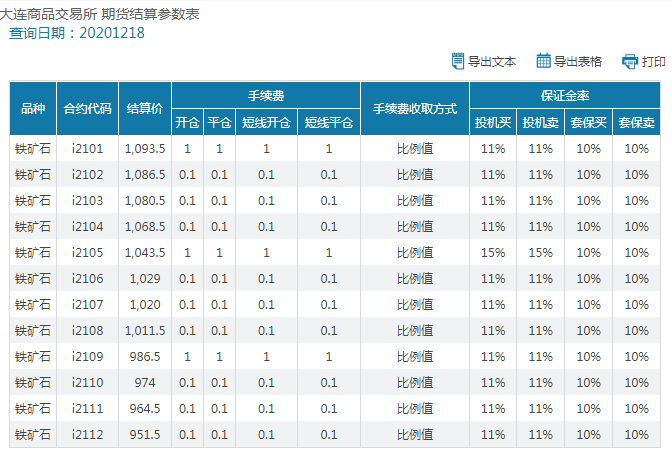Click the 品种 column header
The width and height of the screenshot is (672, 459).
(33, 108)
